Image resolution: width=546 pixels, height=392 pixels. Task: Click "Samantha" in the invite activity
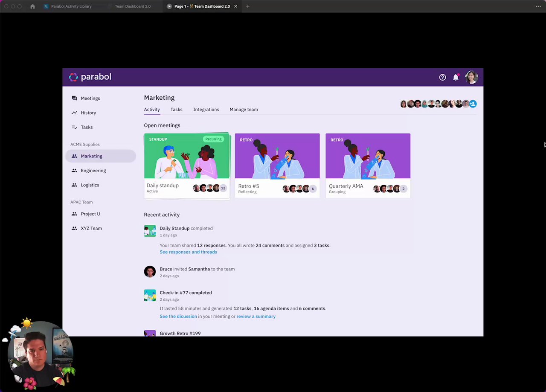point(199,269)
